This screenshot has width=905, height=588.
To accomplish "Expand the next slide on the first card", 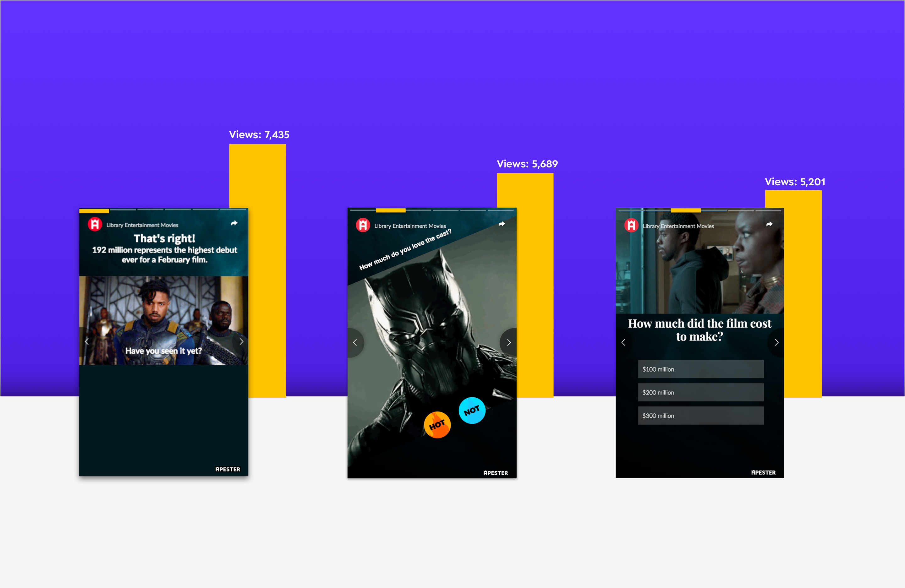I will pos(242,341).
